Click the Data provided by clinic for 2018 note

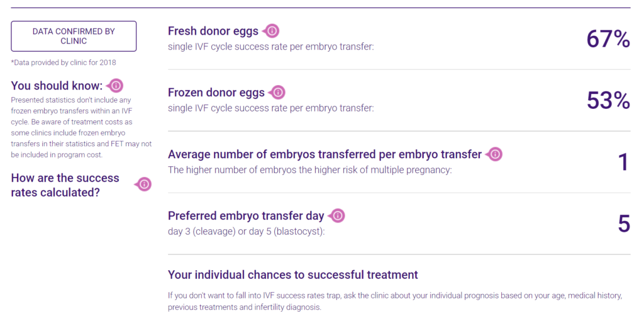tap(64, 62)
